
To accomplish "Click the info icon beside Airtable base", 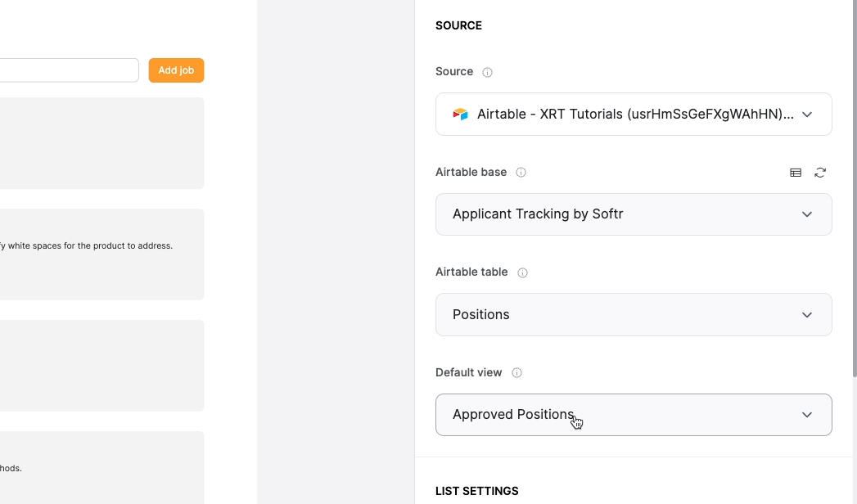I will click(521, 173).
